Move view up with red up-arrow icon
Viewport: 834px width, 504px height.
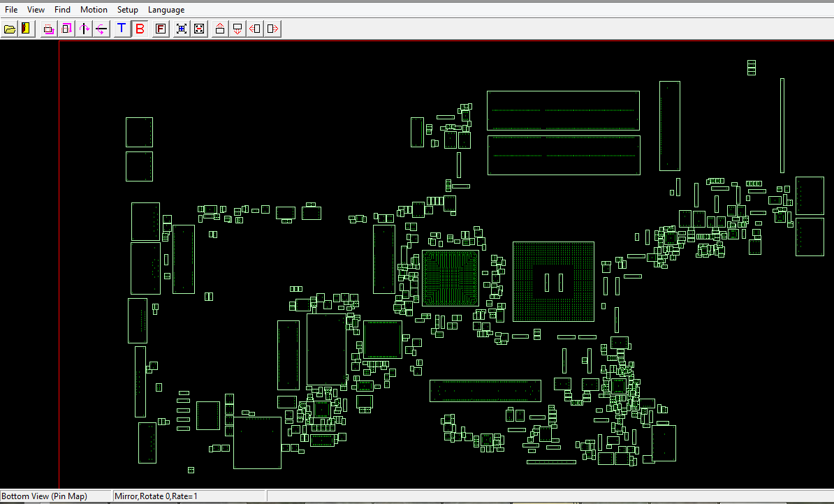(x=219, y=29)
